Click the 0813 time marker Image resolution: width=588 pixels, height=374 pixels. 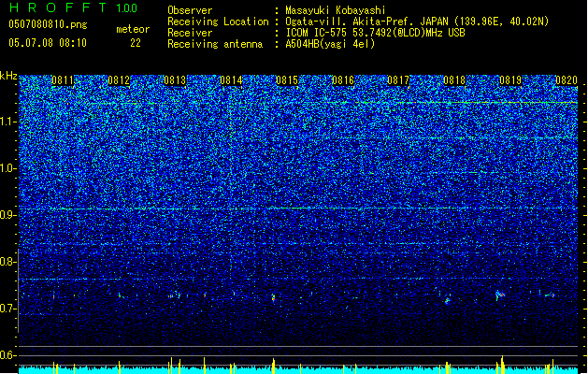pyautogui.click(x=175, y=80)
